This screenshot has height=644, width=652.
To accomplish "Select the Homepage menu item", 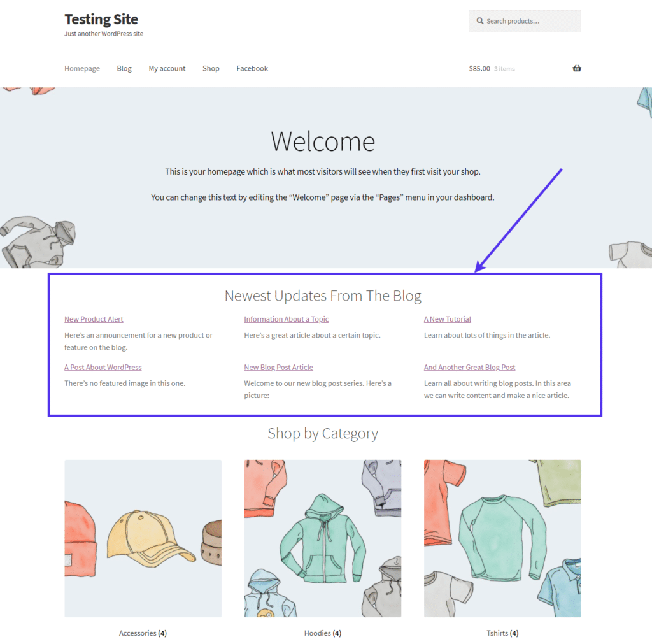I will coord(81,68).
